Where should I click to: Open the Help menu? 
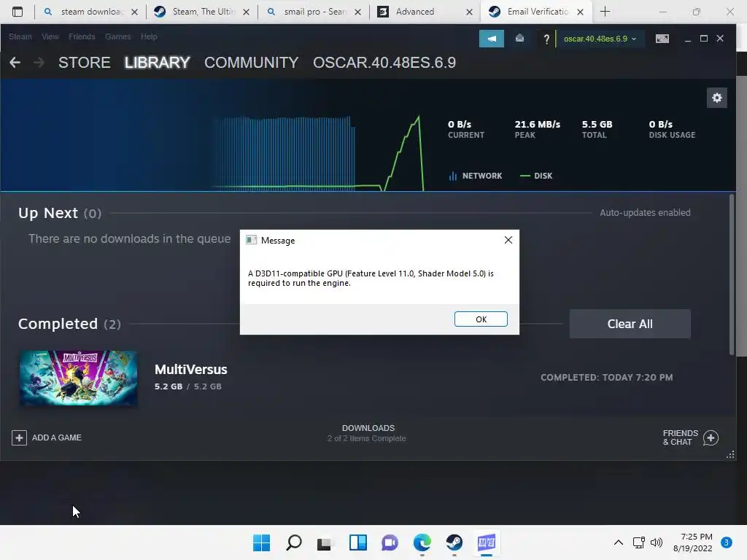click(x=149, y=36)
